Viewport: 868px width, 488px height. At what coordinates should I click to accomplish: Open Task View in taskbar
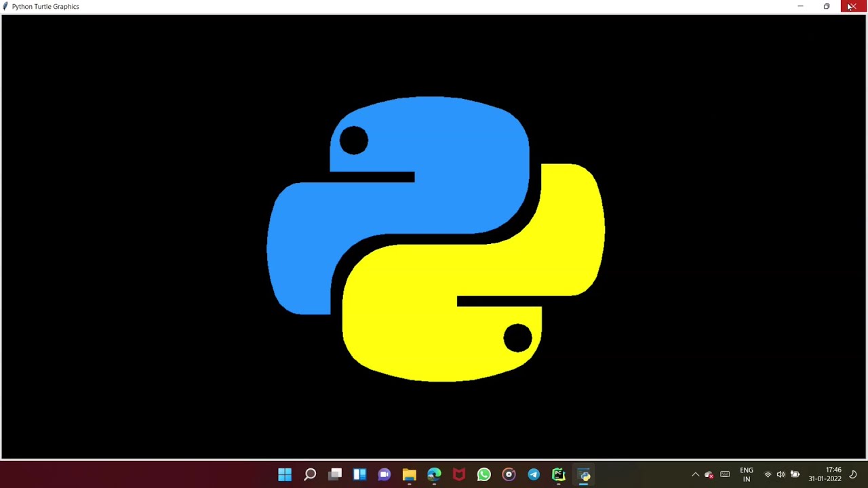(335, 474)
